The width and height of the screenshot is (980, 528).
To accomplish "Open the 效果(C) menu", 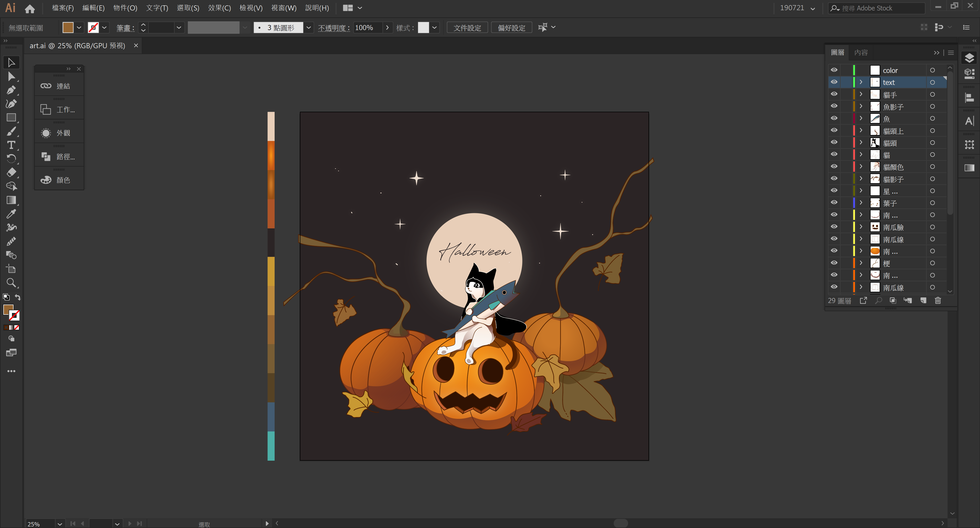I will (x=219, y=8).
